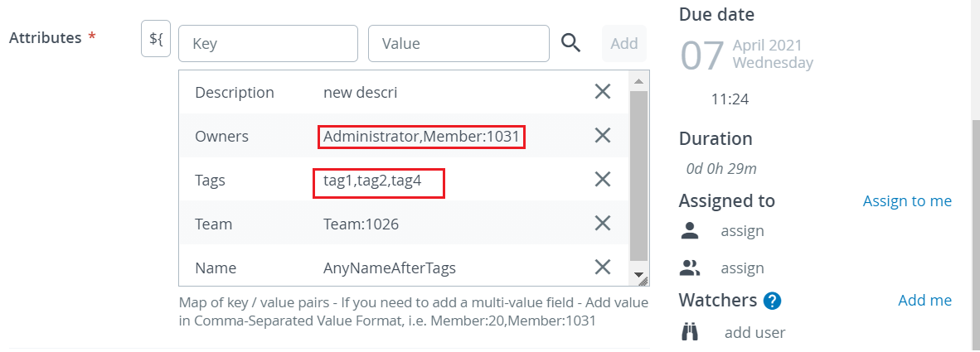Click the Assign to me link
This screenshot has width=980, height=352.
pos(907,201)
